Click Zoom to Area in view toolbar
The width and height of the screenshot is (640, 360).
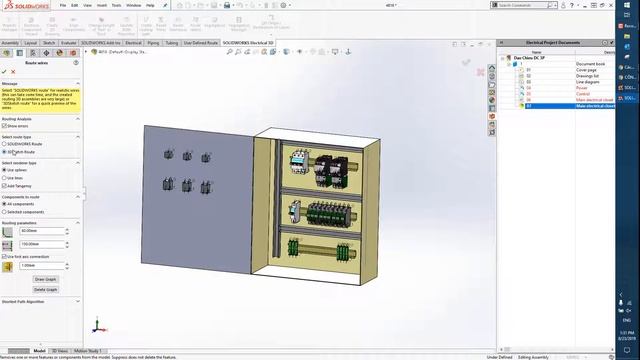[x=238, y=52]
